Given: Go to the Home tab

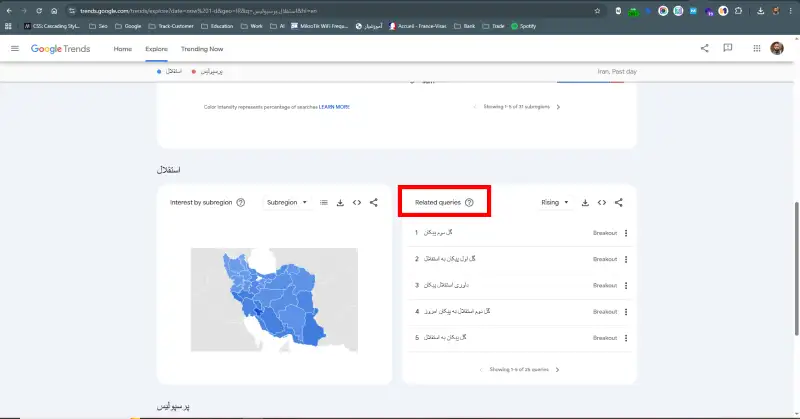Looking at the screenshot, I should click(x=122, y=49).
